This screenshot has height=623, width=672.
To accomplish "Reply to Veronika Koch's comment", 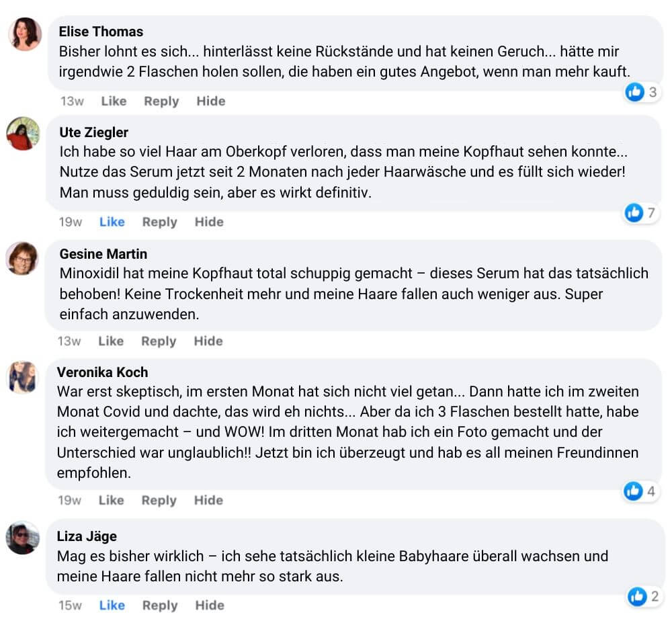I will pos(159,500).
